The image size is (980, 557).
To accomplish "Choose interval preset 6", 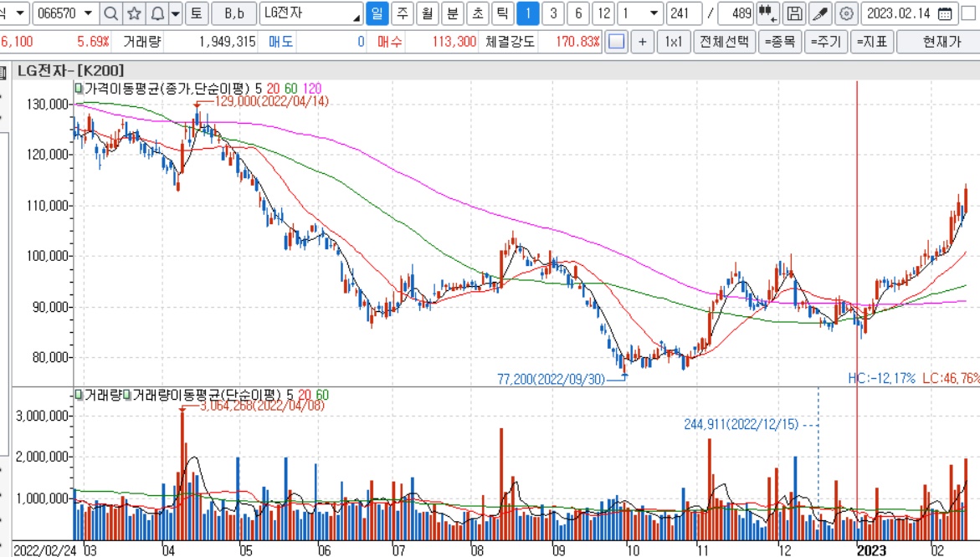I will click(x=578, y=13).
